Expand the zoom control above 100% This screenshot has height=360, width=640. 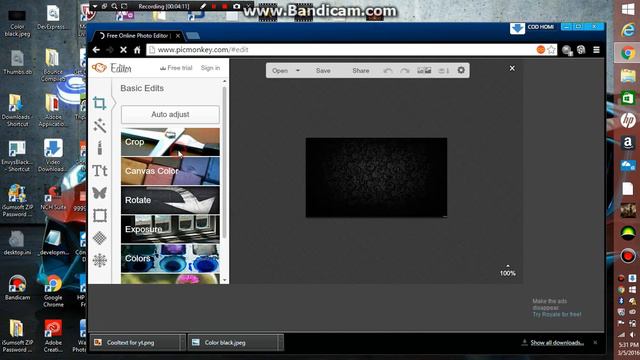[508, 266]
